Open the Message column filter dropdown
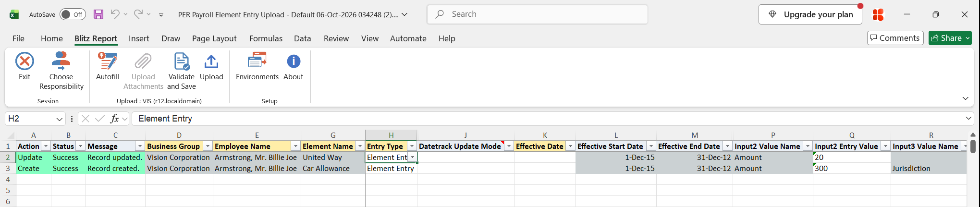Image resolution: width=980 pixels, height=207 pixels. [140, 146]
